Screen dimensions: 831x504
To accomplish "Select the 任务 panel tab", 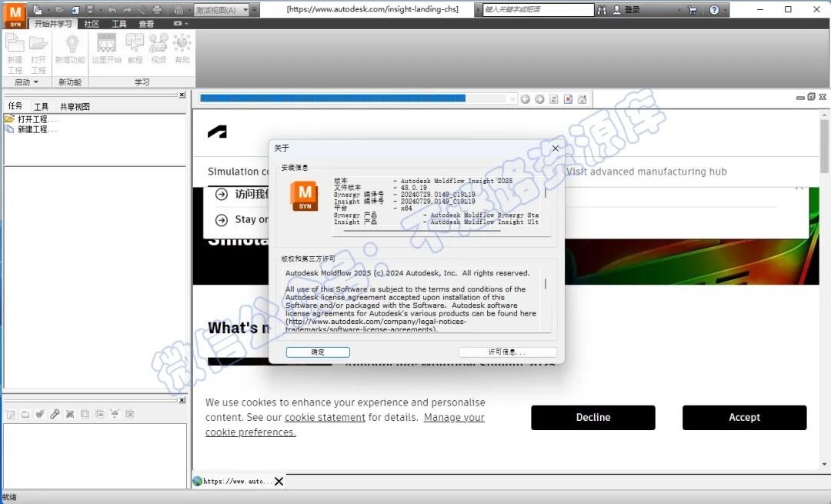I will [x=15, y=106].
